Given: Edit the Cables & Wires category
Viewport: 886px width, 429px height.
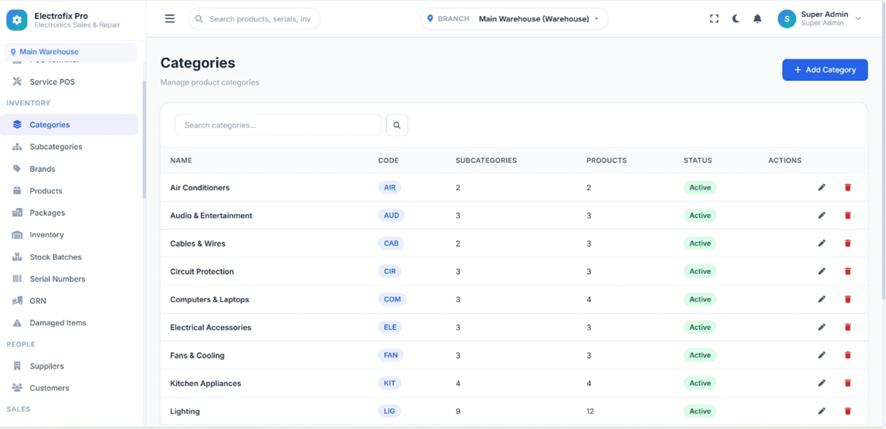Looking at the screenshot, I should 822,243.
